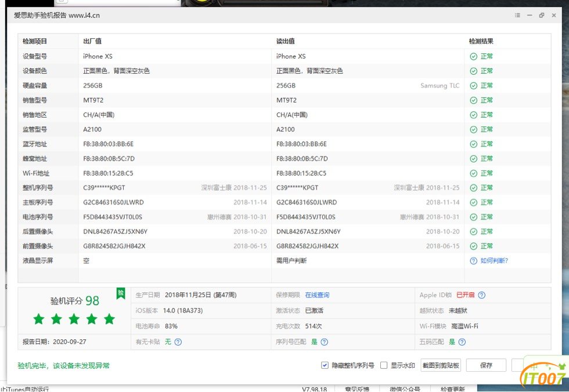Click 意见反馈 in the bottom bar
Viewport: 569px width, 392px height.
click(357, 389)
